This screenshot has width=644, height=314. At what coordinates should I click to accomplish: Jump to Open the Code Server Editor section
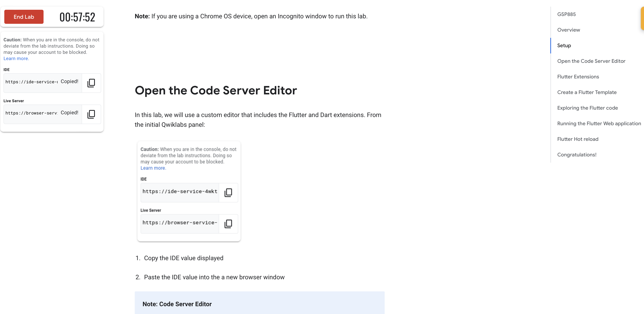point(591,61)
